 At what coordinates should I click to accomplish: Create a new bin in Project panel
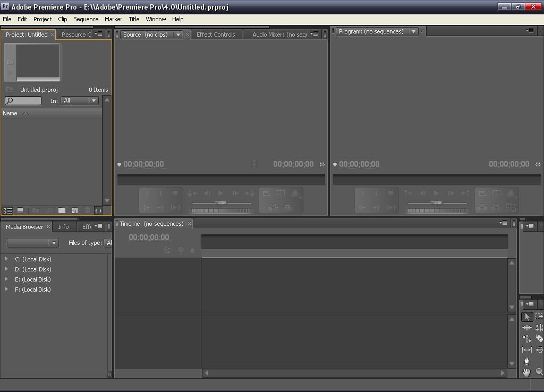coord(62,211)
